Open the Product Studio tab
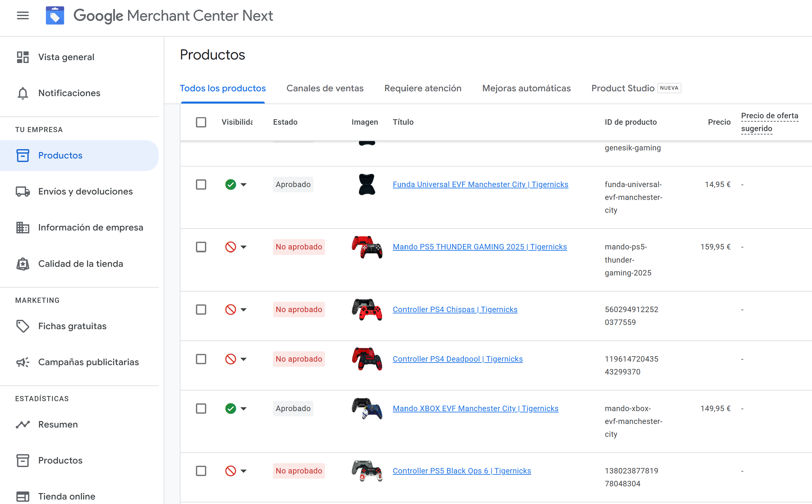Viewport: 812px width, 504px height. point(636,88)
